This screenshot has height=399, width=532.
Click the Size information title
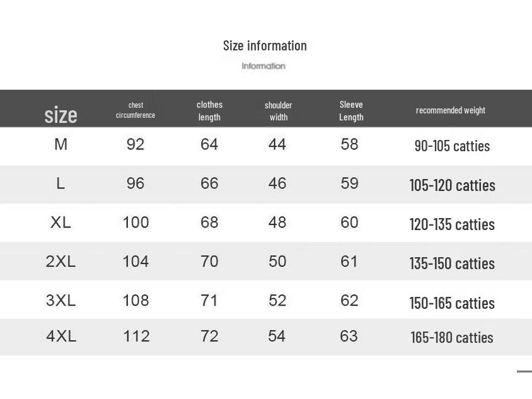coord(265,45)
